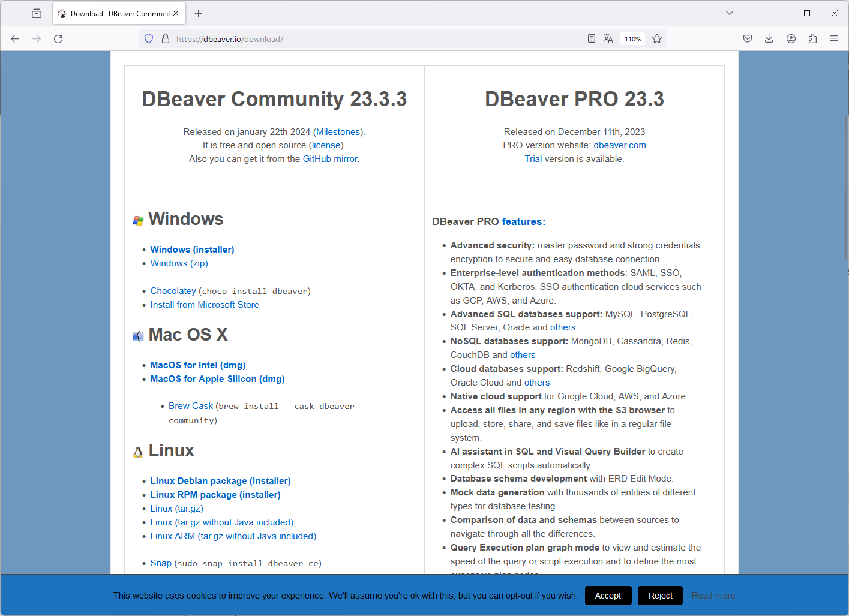This screenshot has width=849, height=616.
Task: Download the Windows (installer) link
Action: [192, 250]
